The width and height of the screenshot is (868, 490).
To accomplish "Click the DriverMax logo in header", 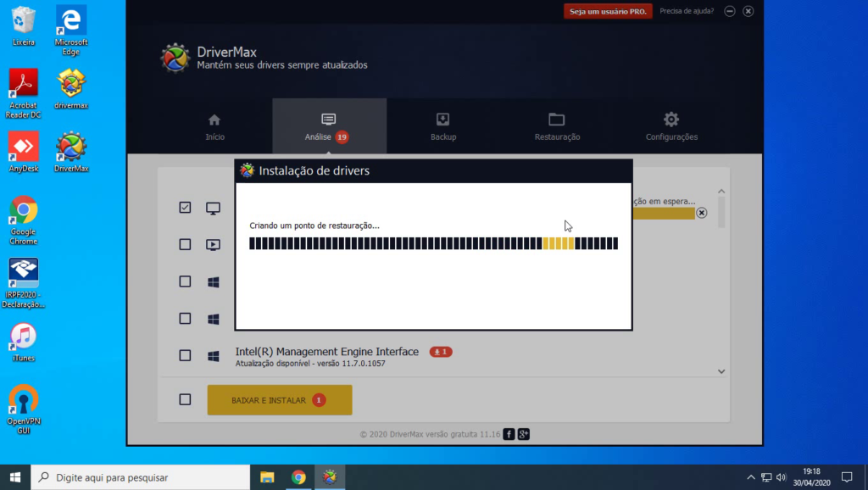I will pos(175,58).
